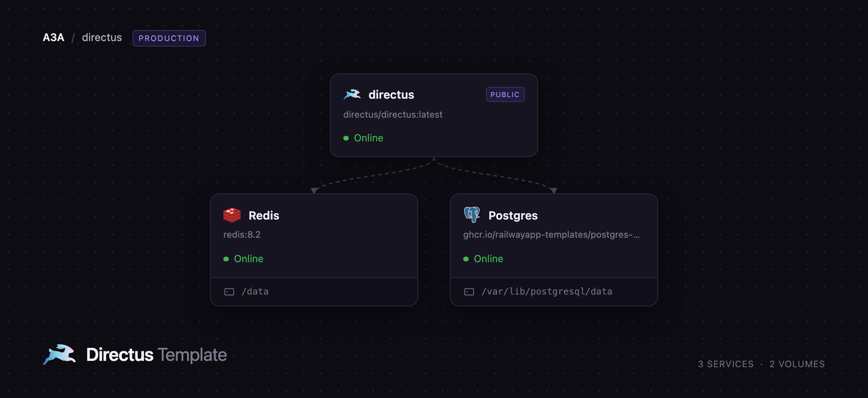This screenshot has width=868, height=398.
Task: Click the Postgres volume disk icon
Action: 469,292
